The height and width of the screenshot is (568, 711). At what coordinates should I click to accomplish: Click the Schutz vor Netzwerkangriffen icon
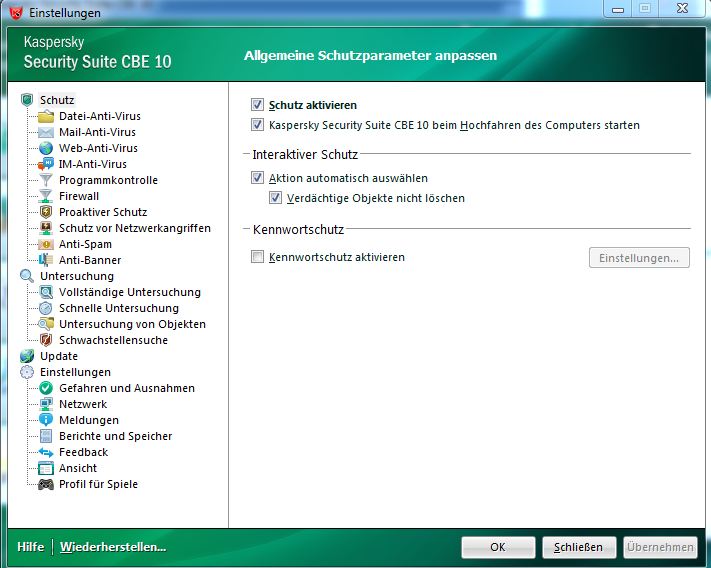click(x=46, y=228)
